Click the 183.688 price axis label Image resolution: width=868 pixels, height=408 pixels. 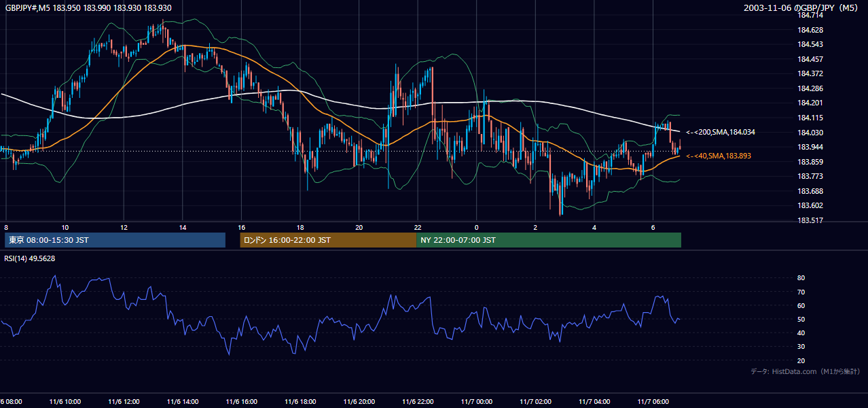pos(810,191)
